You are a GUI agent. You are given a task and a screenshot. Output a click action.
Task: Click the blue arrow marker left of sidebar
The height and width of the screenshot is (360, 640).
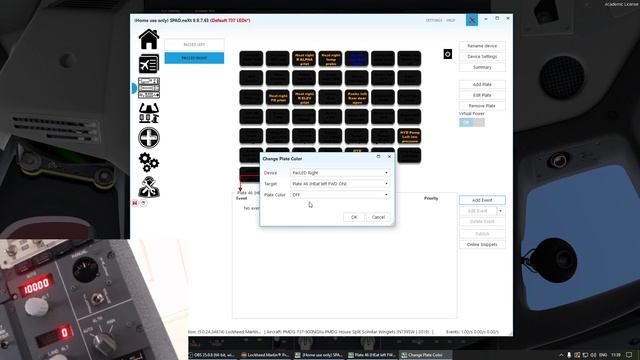(133, 88)
